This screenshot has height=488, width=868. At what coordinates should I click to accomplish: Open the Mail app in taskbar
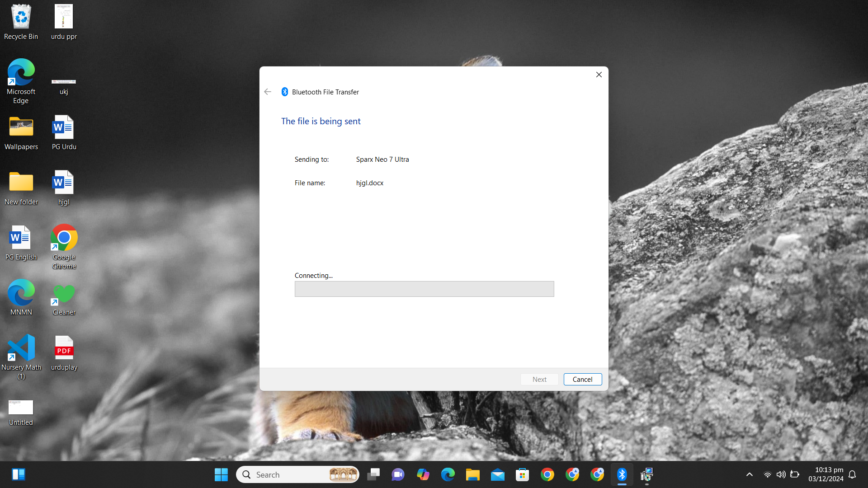[497, 474]
